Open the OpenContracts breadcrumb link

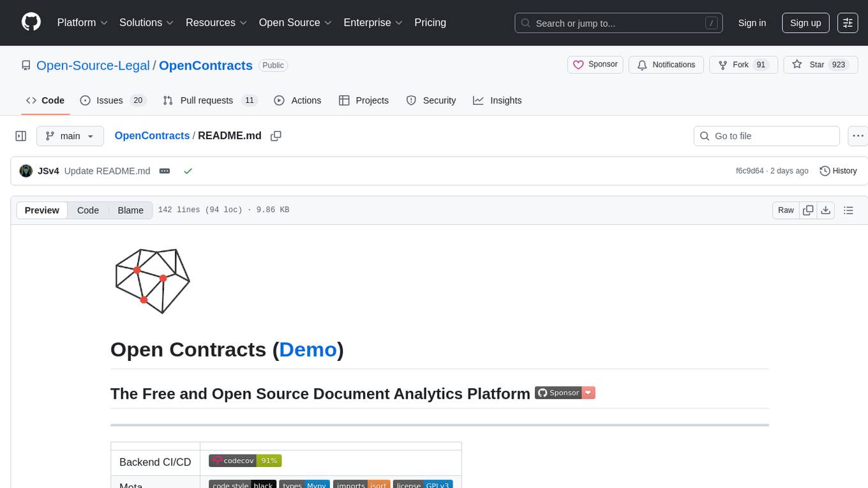[x=152, y=135]
